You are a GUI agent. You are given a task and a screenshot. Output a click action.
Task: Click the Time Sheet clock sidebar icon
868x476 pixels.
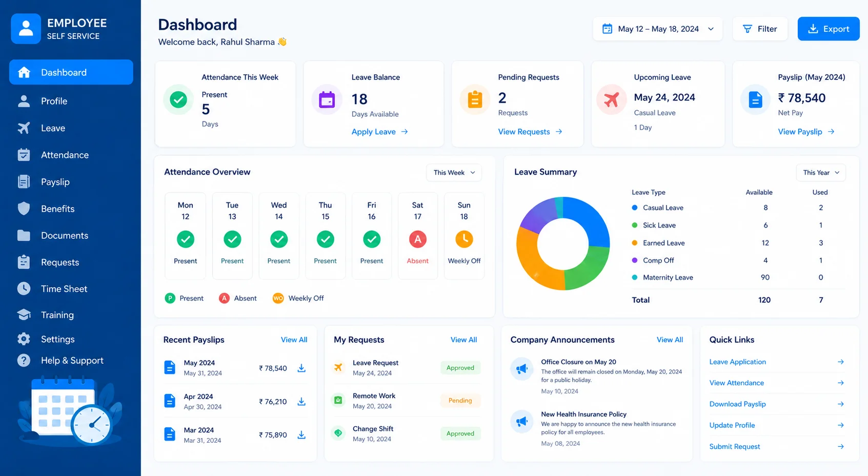coord(24,288)
